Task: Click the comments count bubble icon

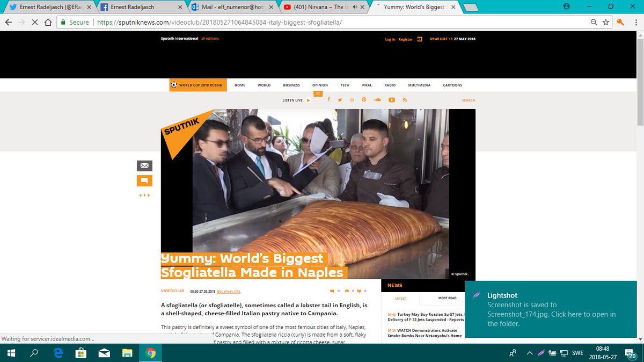Action: coord(332,291)
